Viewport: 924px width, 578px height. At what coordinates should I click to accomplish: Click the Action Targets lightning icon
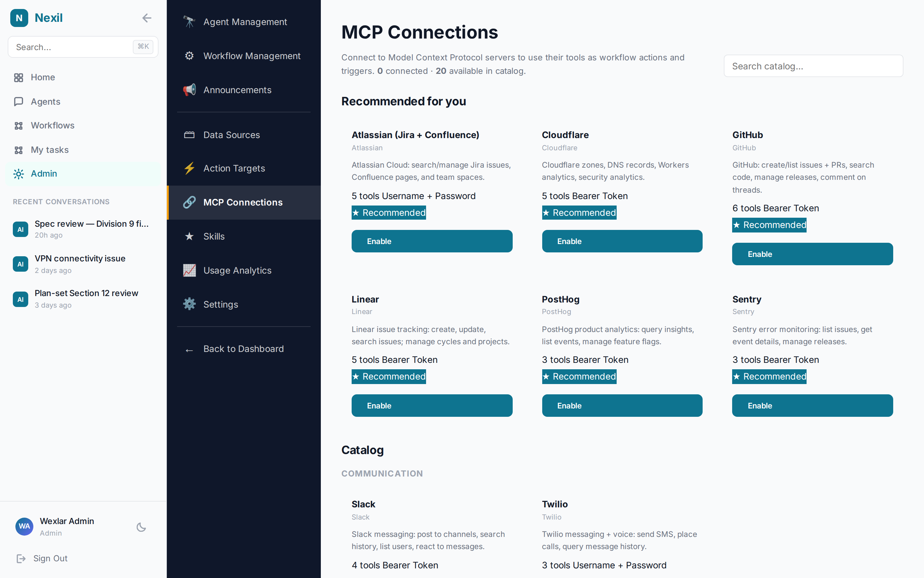(x=189, y=168)
